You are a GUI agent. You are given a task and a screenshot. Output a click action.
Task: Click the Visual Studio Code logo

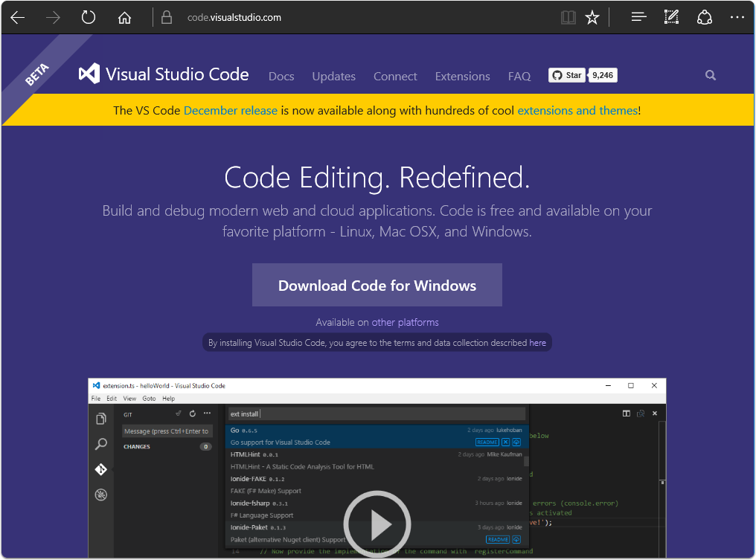point(89,73)
